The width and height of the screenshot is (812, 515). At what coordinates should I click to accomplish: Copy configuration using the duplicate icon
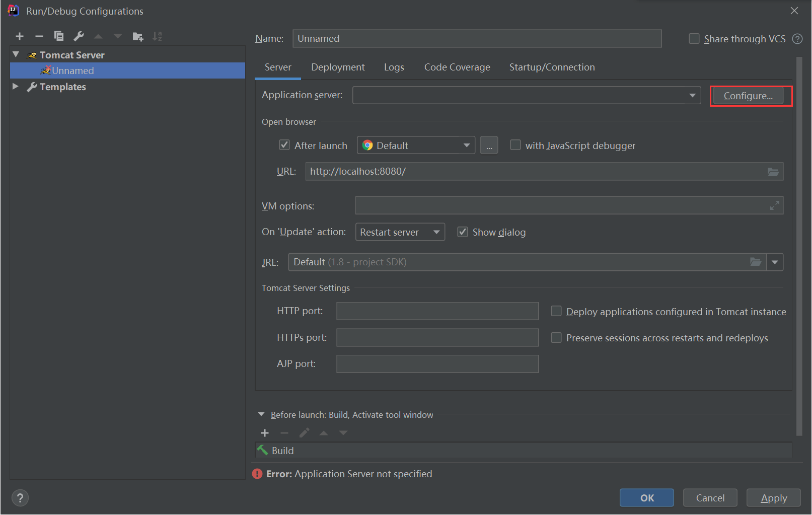pyautogui.click(x=59, y=36)
